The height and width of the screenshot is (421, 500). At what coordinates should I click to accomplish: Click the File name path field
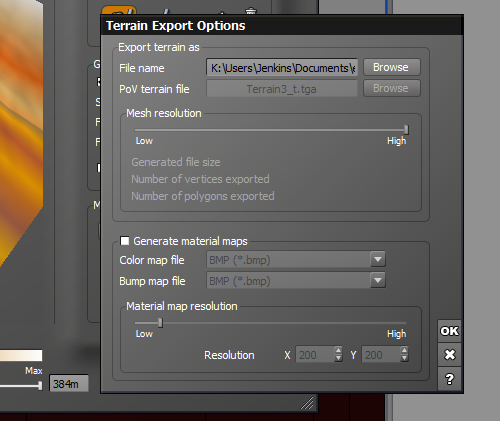(282, 68)
